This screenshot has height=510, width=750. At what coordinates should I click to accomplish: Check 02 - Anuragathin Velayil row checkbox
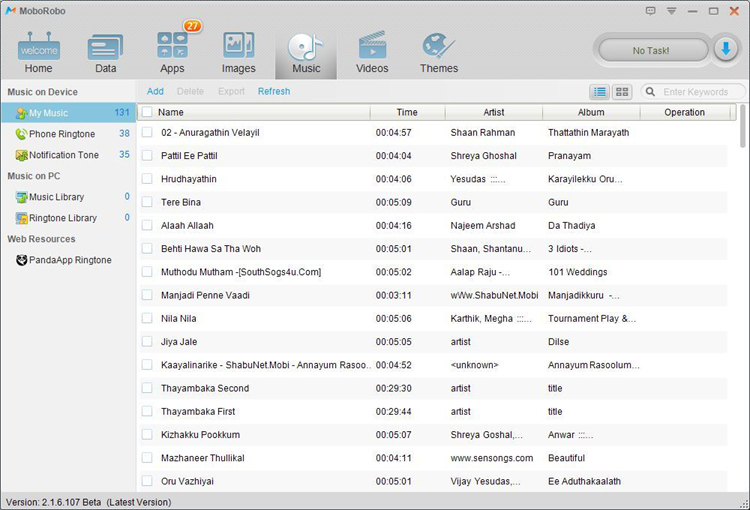click(x=147, y=132)
